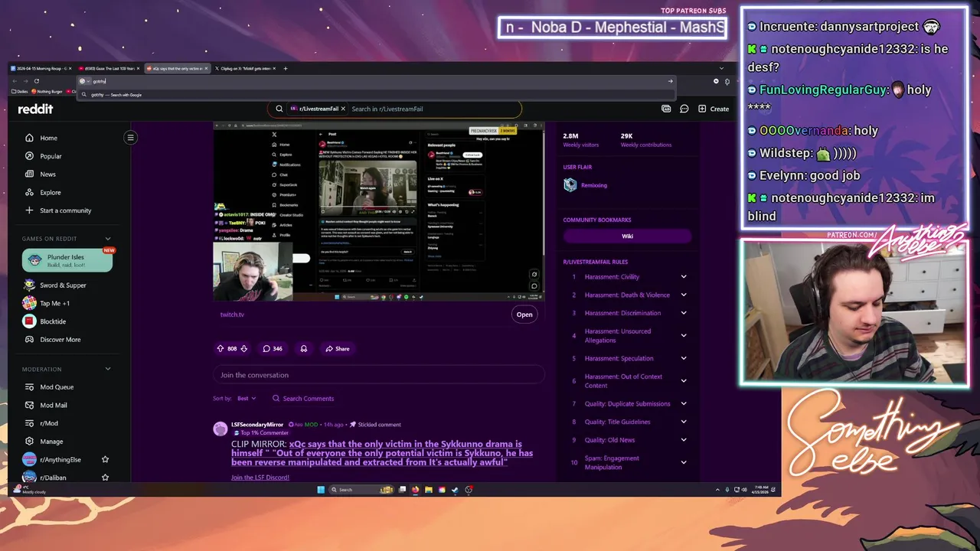Viewport: 980px width, 551px height.
Task: Downvote the xQc post
Action: click(x=243, y=348)
